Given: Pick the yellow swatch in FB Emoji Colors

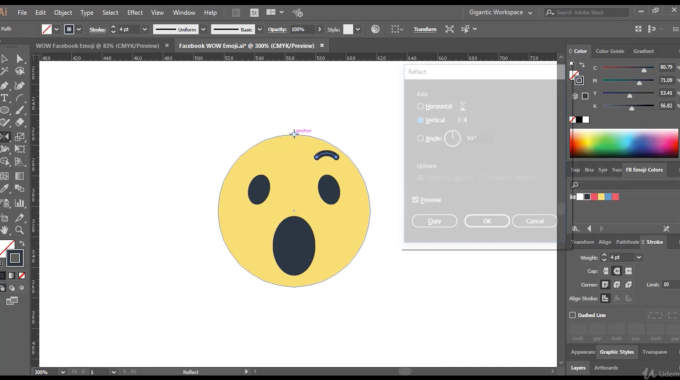Looking at the screenshot, I should coord(602,197).
